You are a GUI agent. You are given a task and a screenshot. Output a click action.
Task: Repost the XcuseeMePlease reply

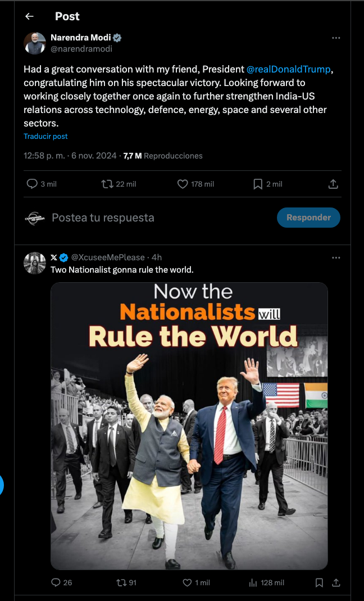pos(121,582)
